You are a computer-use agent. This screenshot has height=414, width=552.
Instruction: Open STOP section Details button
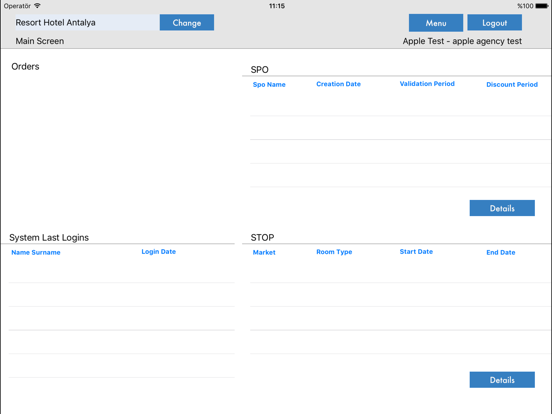tap(502, 380)
